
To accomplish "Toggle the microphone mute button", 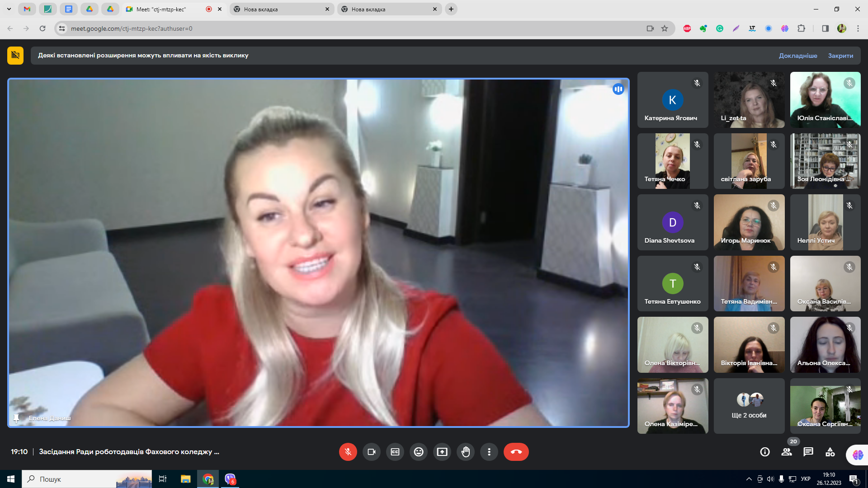I will point(348,452).
